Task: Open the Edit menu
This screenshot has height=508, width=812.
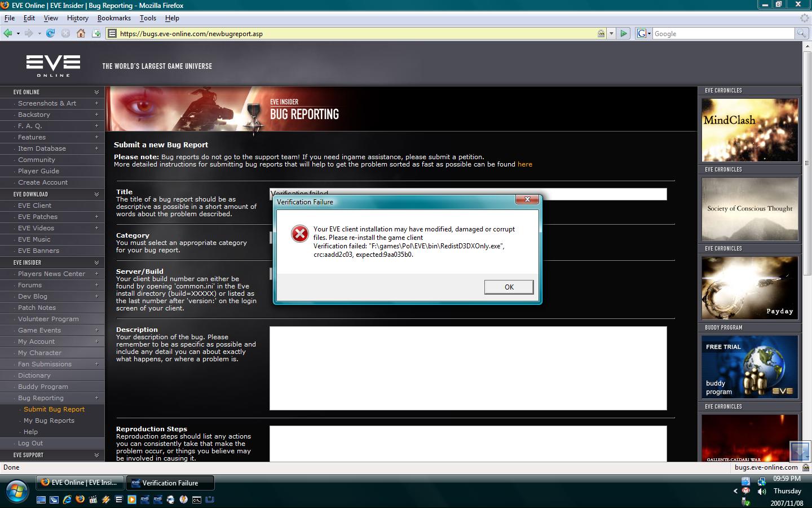Action: point(29,18)
